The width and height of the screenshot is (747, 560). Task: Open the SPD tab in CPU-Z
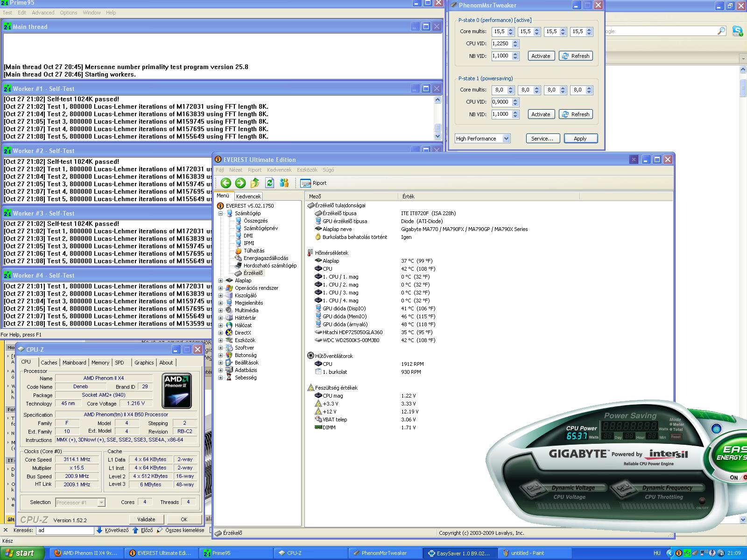pos(120,363)
